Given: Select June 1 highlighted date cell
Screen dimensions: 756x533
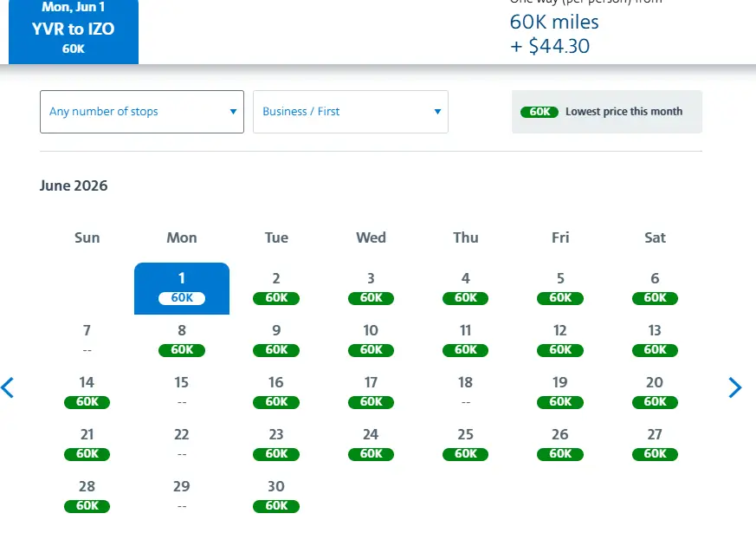Looking at the screenshot, I should tap(182, 289).
